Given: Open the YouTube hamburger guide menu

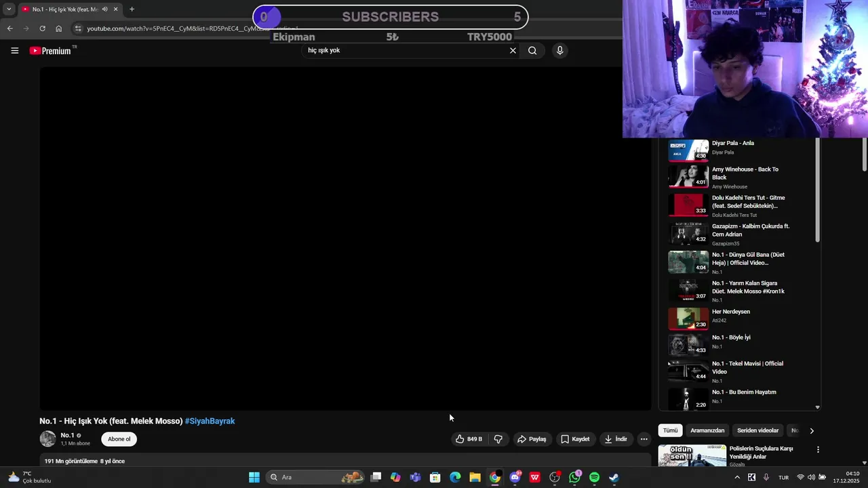Looking at the screenshot, I should (14, 50).
